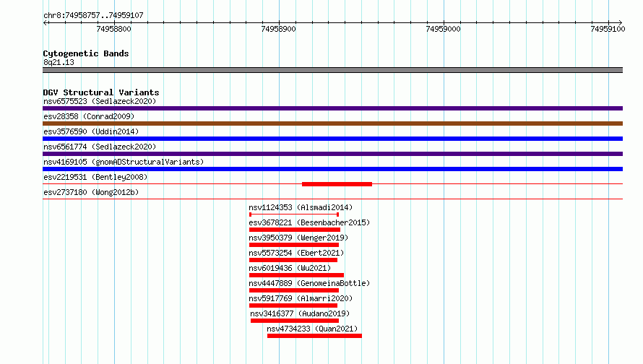Click the brown esv28358 variant bar

(332, 123)
